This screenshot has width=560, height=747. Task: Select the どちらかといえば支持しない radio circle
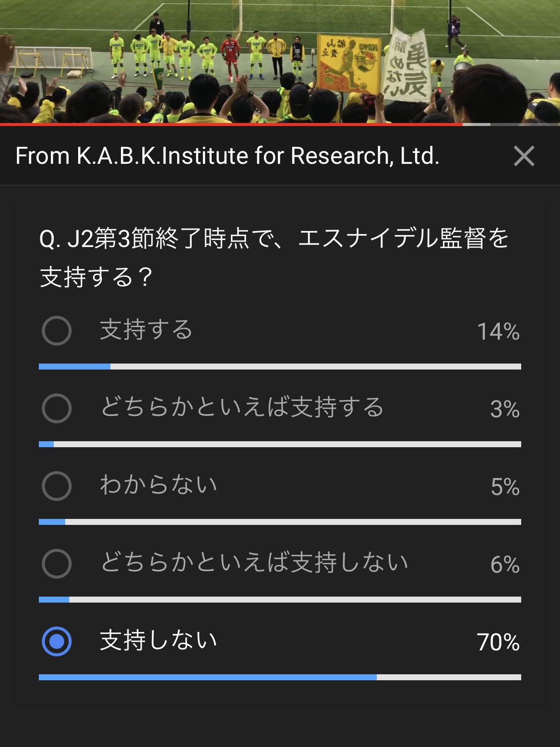57,564
